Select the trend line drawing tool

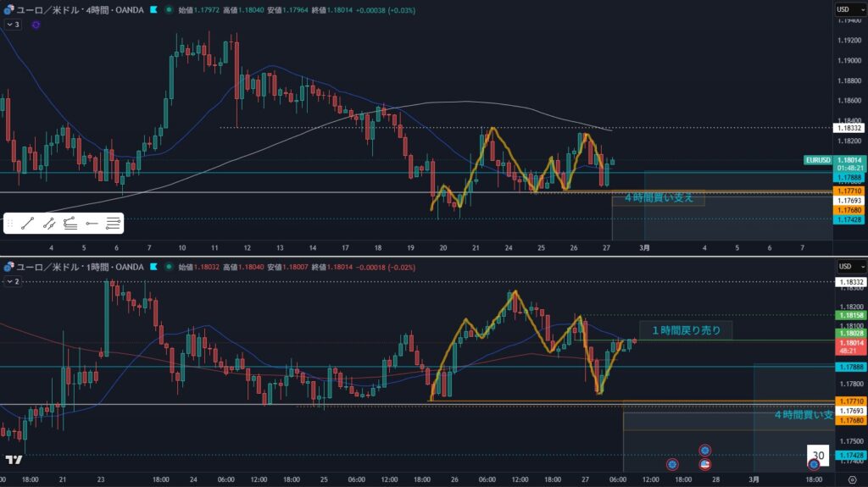click(x=27, y=224)
